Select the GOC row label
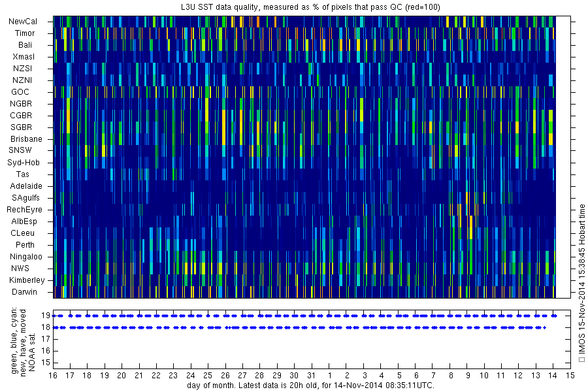Image resolution: width=588 pixels, height=392 pixels. tap(20, 92)
